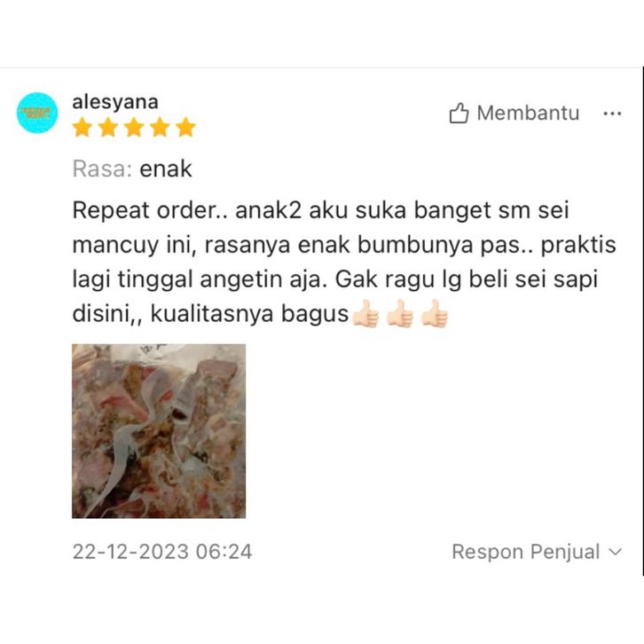The width and height of the screenshot is (644, 644).
Task: Click the enak flavor variant text
Action: 166,169
